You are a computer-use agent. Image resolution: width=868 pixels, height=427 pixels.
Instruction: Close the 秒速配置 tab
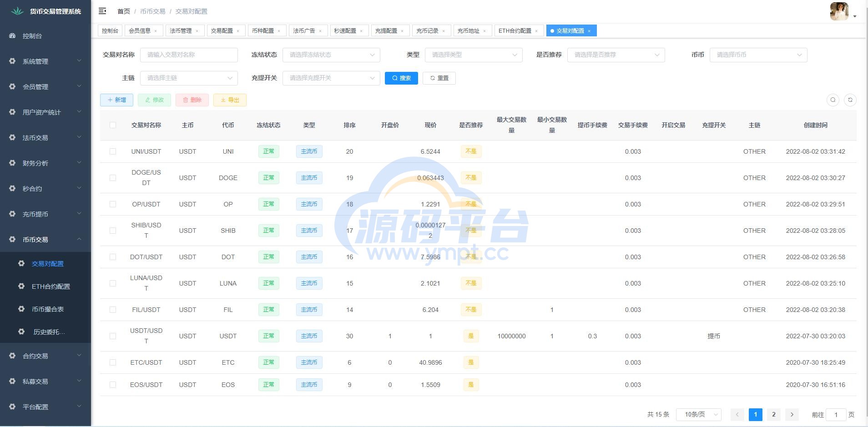[361, 31]
